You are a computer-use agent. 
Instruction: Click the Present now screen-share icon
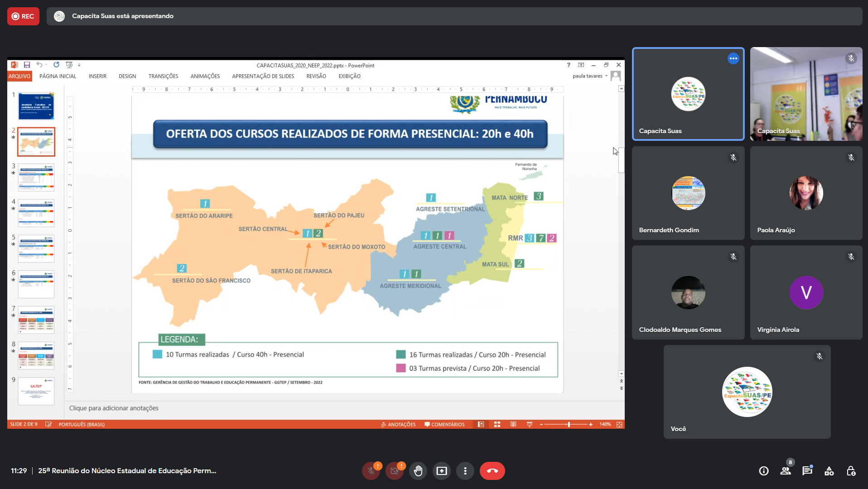[442, 471]
